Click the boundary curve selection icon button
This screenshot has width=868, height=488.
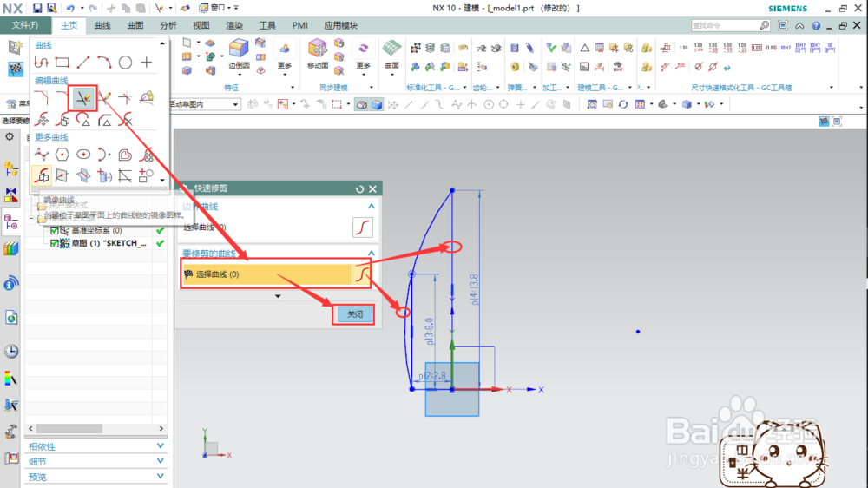click(x=363, y=228)
